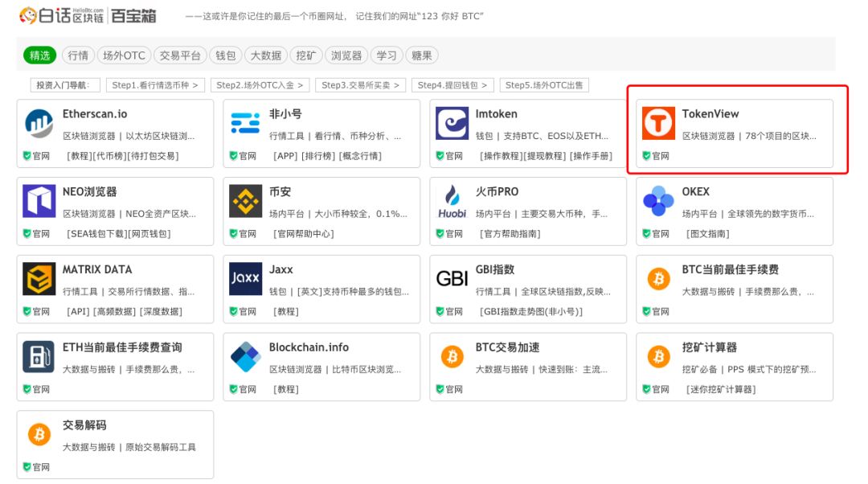The image size is (868, 484).
Task: Select the 学习 tab
Action: (x=387, y=55)
